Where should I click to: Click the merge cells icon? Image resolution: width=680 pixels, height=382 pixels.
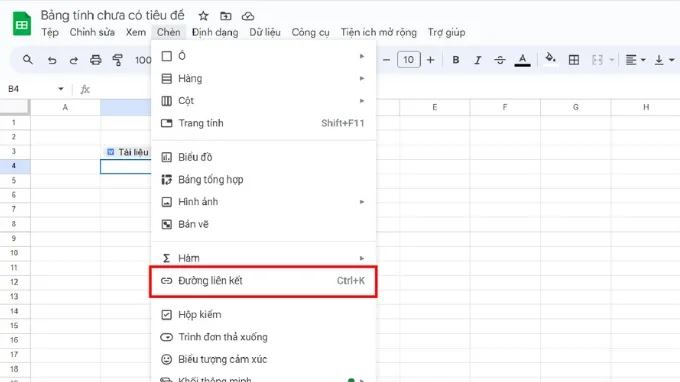(597, 60)
